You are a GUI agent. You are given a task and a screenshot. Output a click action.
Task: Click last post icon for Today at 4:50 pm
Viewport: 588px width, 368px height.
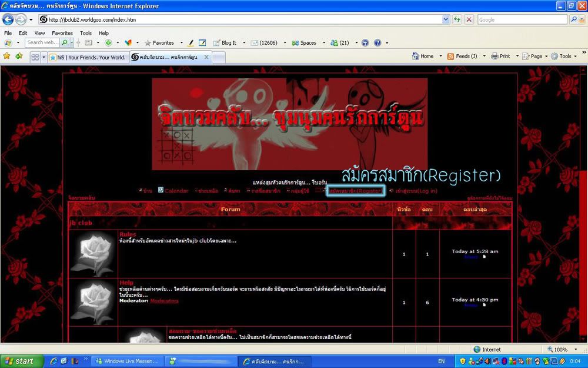(484, 305)
